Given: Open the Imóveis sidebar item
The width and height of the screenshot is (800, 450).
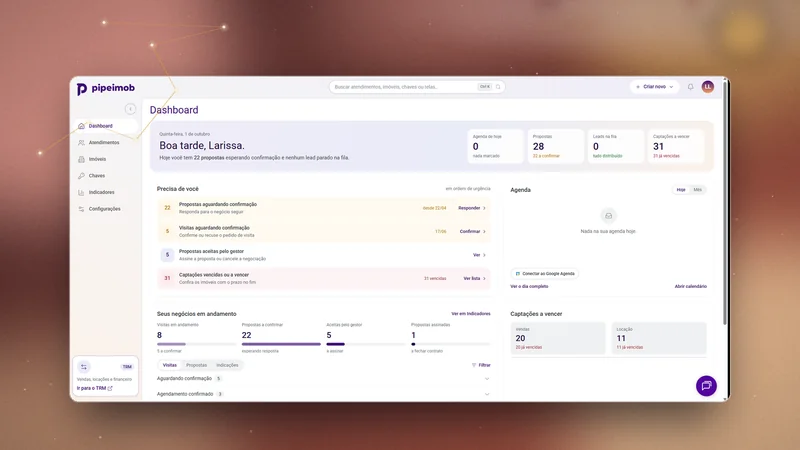Looking at the screenshot, I should tap(105, 159).
